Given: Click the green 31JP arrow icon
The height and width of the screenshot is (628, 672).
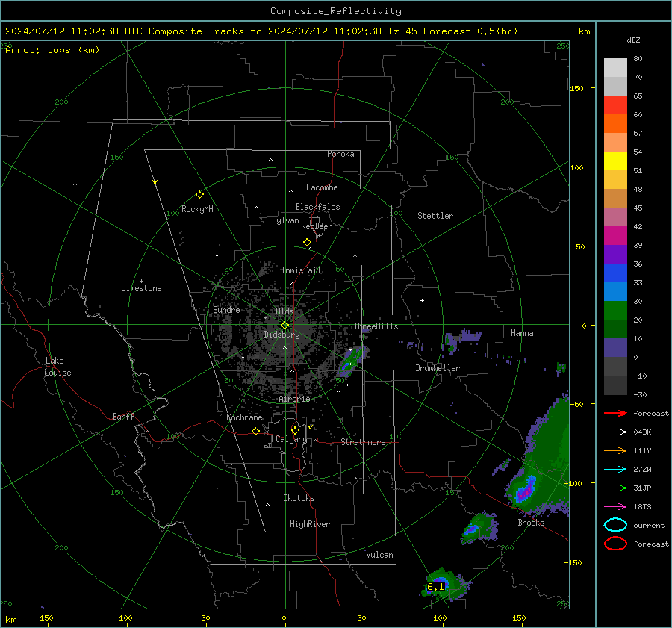Looking at the screenshot, I should click(x=615, y=488).
